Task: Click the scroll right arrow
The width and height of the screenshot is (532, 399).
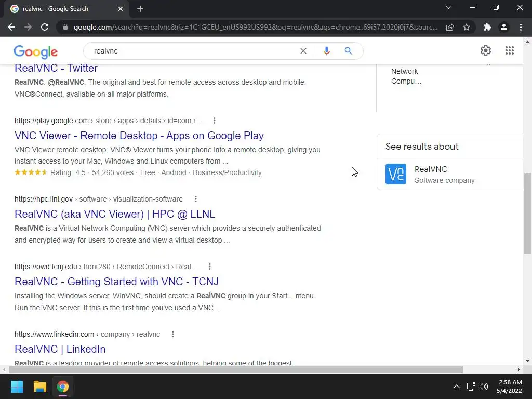Action: pyautogui.click(x=519, y=369)
